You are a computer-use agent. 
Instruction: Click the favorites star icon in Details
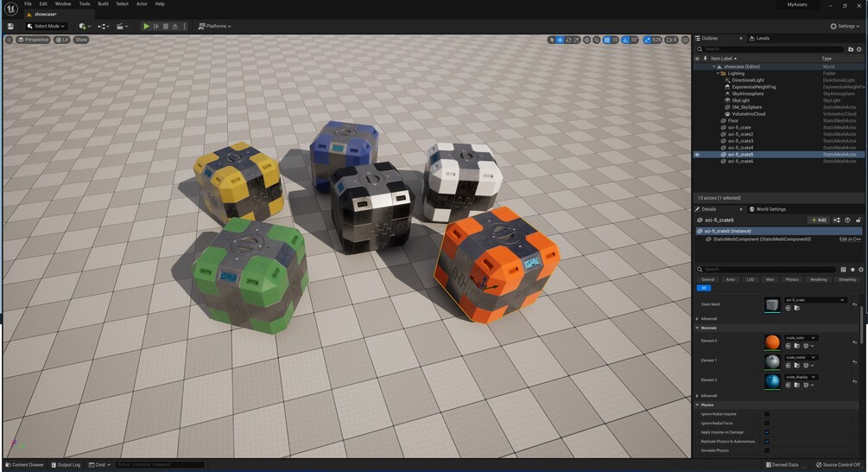[x=852, y=269]
